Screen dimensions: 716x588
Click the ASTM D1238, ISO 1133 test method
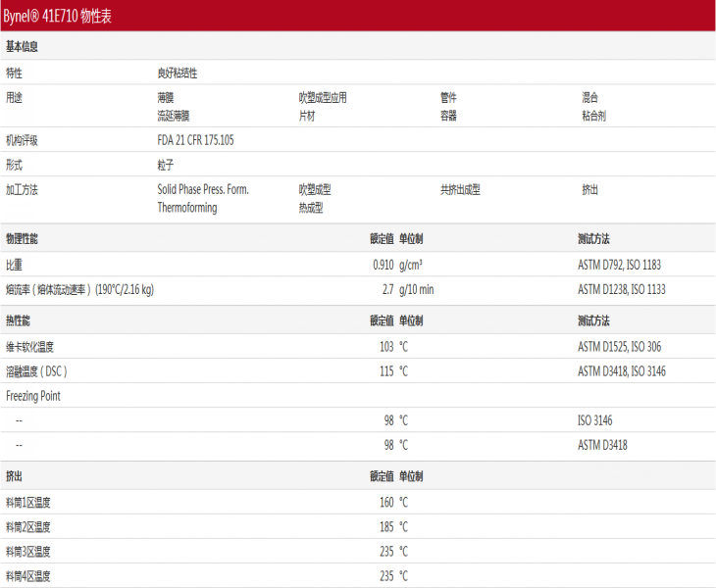tap(622, 289)
